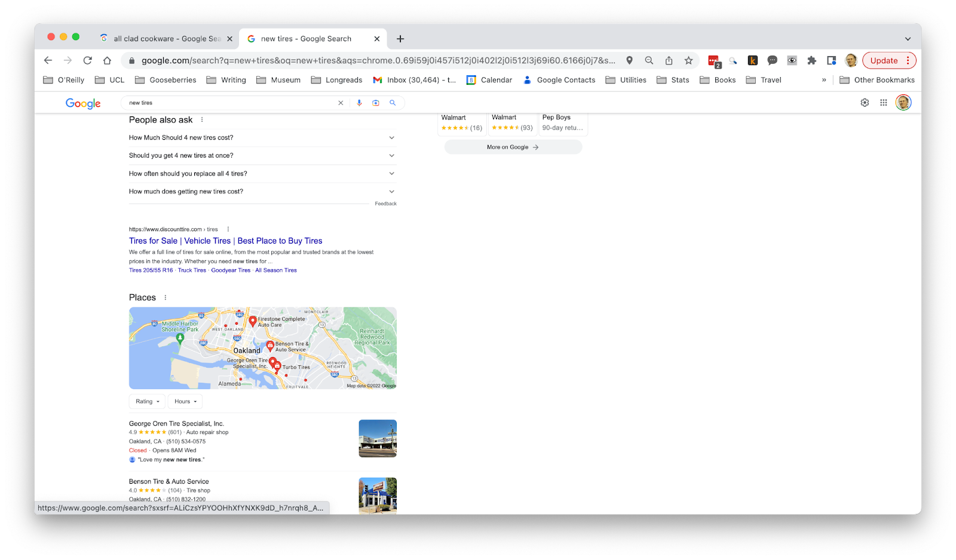Click the Google search input field
This screenshot has height=560, width=956.
tap(231, 103)
